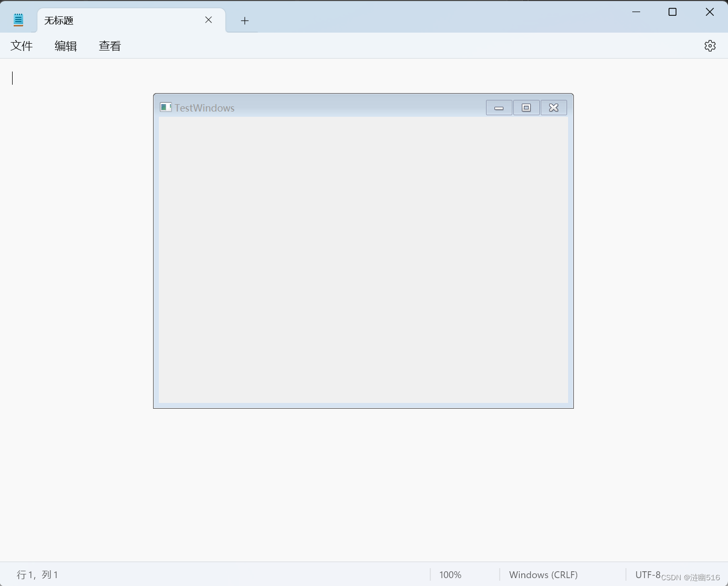Open the 查看 menu
Viewport: 728px width, 586px height.
click(x=109, y=46)
